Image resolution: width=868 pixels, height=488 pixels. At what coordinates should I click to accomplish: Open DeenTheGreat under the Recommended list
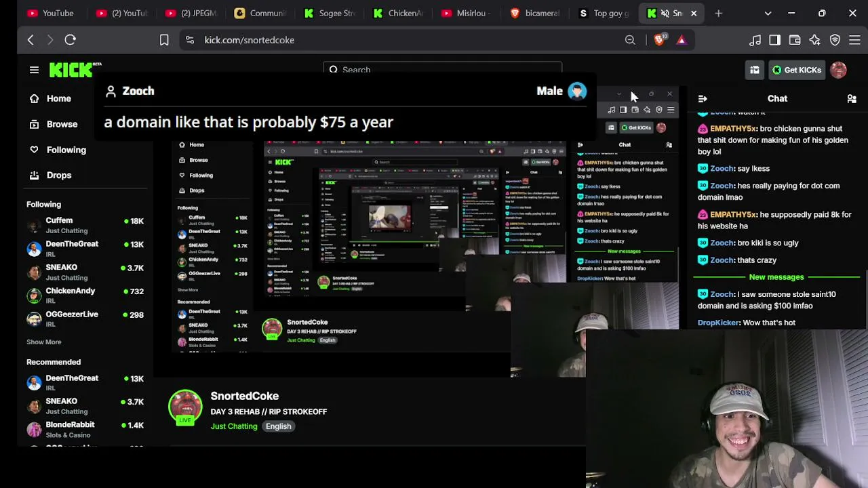tap(85, 382)
